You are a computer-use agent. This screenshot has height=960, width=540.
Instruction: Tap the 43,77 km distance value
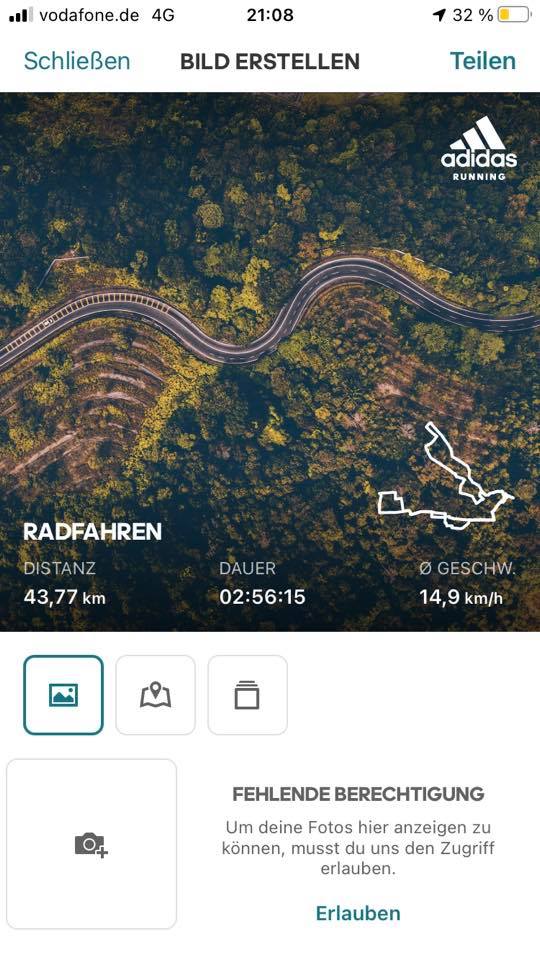(64, 596)
